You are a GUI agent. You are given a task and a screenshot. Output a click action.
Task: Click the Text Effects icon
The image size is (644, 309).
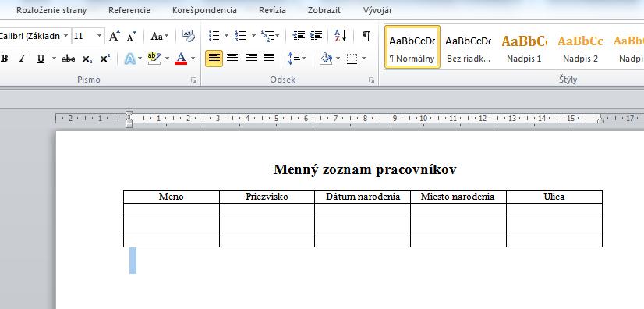point(129,59)
